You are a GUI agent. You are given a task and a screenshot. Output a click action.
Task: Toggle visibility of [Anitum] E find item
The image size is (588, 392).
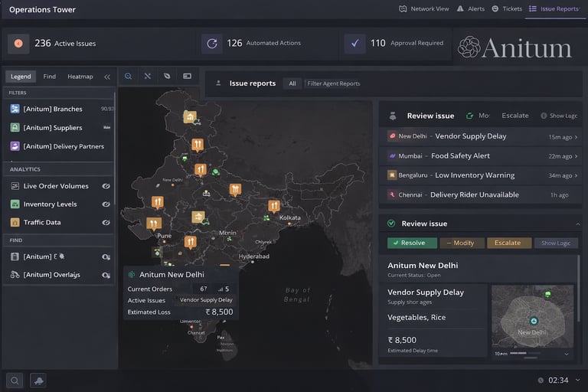106,257
